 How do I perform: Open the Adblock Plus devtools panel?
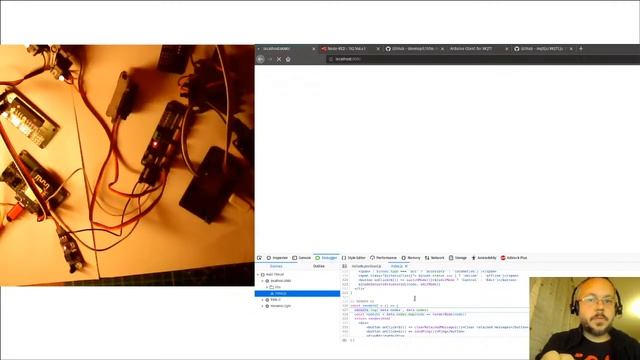[514, 258]
